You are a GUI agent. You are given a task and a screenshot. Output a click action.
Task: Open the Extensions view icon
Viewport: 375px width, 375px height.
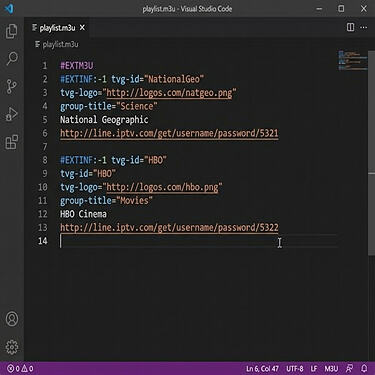(12, 142)
